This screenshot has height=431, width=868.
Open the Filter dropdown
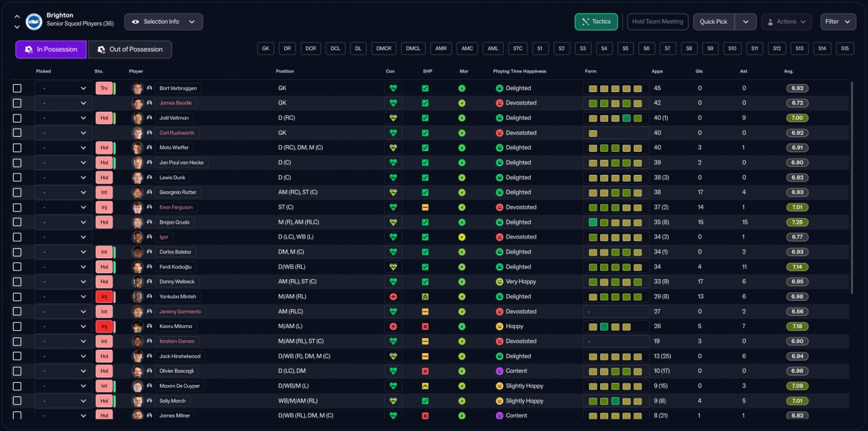point(838,22)
